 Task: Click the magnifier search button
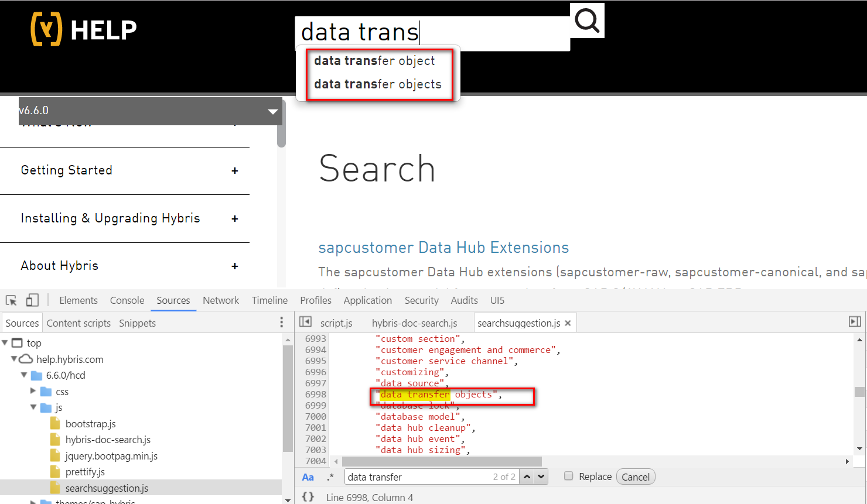click(x=587, y=20)
